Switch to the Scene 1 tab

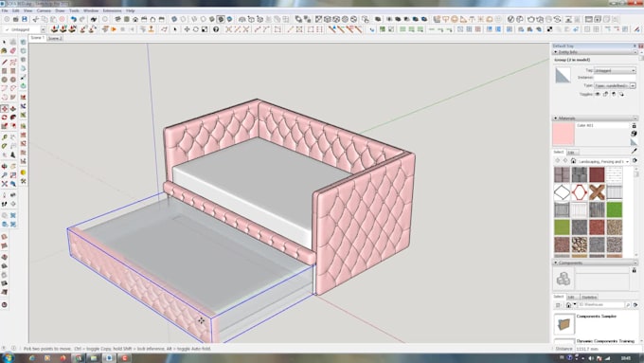(x=37, y=38)
